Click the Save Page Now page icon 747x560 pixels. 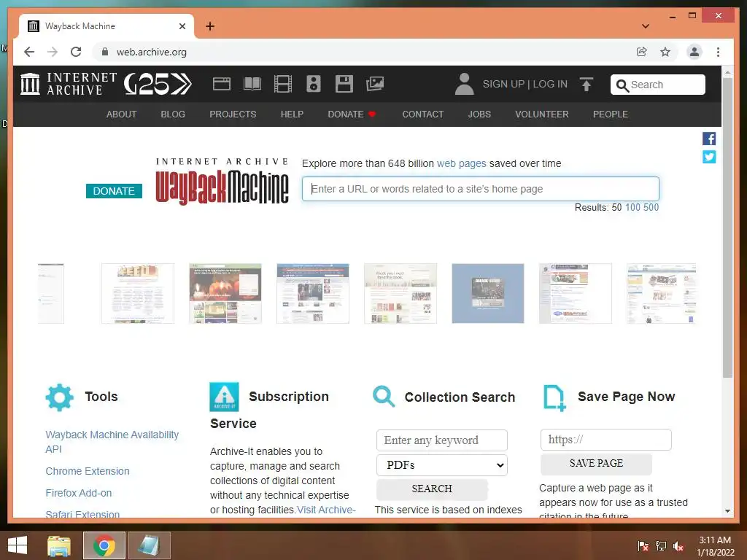554,397
